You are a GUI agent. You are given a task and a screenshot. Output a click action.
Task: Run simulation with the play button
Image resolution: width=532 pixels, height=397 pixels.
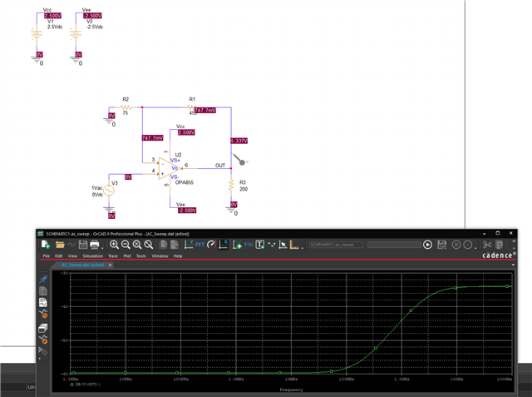[427, 245]
